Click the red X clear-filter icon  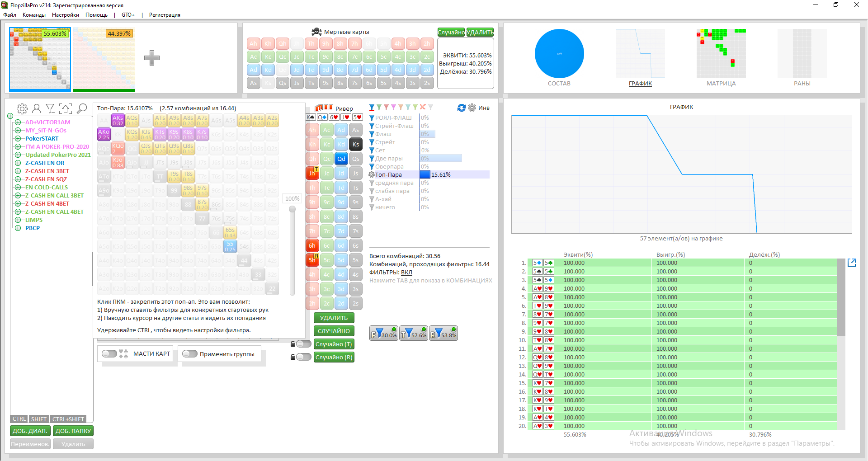tap(423, 107)
